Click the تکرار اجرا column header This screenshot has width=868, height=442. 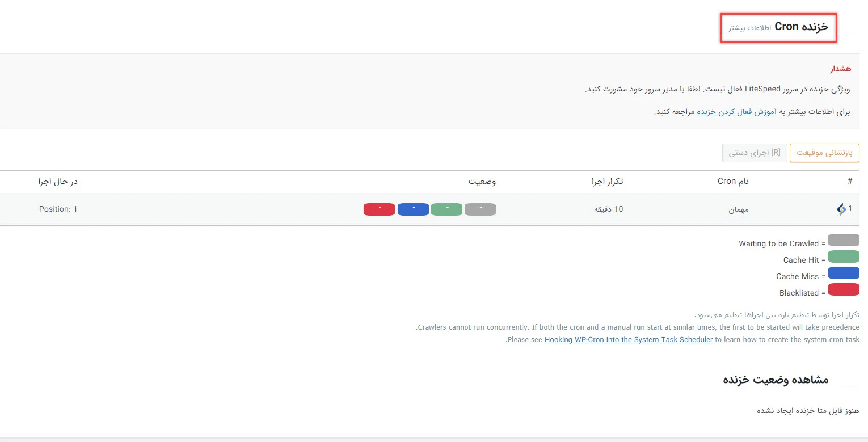pos(607,182)
